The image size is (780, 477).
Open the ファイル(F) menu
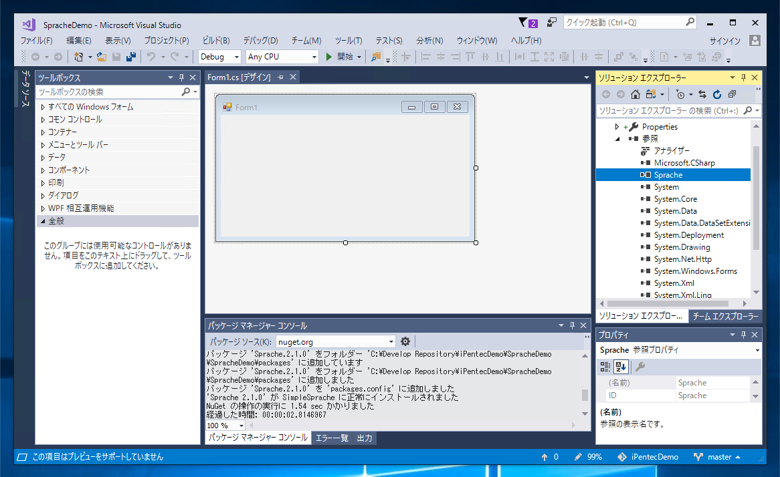tap(36, 41)
